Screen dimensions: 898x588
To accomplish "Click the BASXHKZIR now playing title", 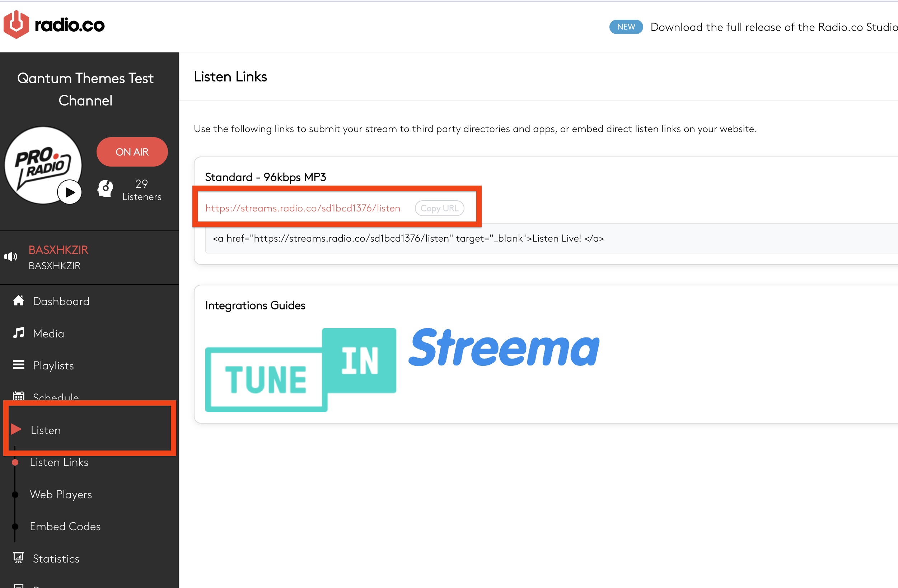I will click(59, 249).
